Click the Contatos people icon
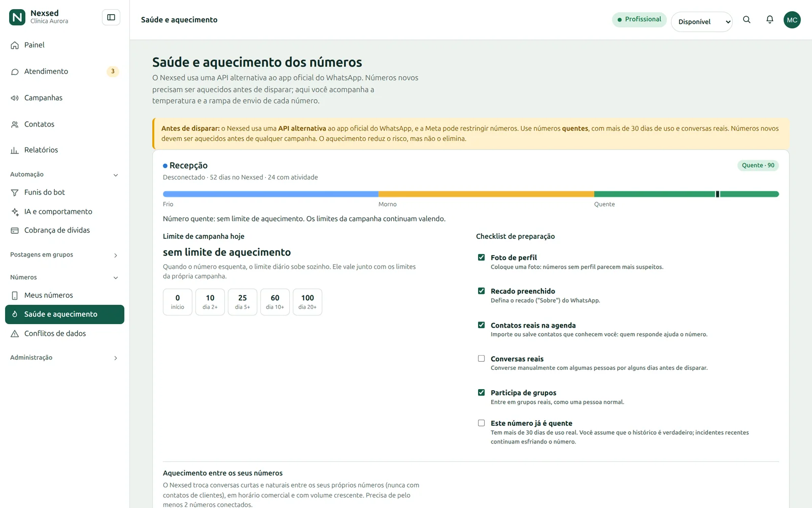 coord(15,124)
